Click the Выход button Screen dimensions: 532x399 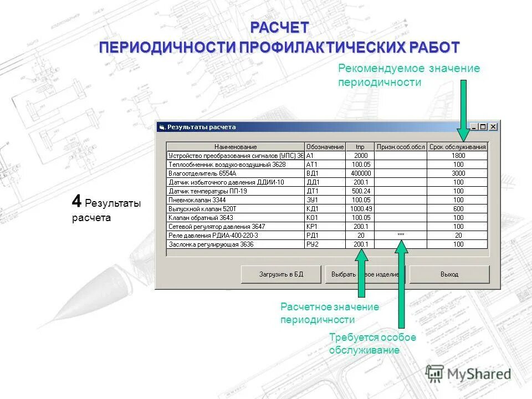(449, 274)
